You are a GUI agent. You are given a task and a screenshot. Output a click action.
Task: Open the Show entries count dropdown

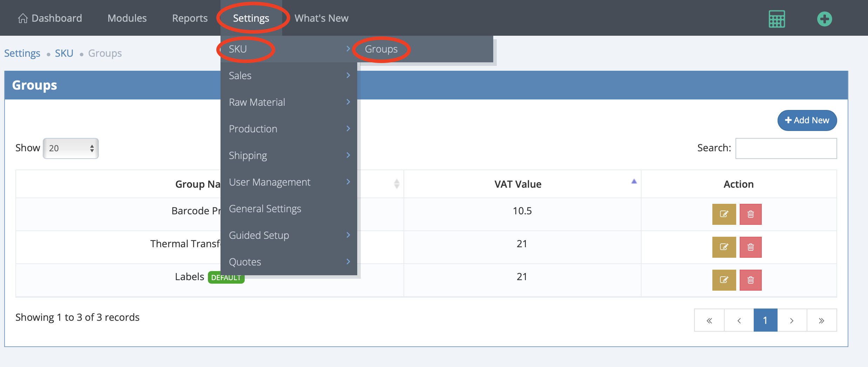71,148
